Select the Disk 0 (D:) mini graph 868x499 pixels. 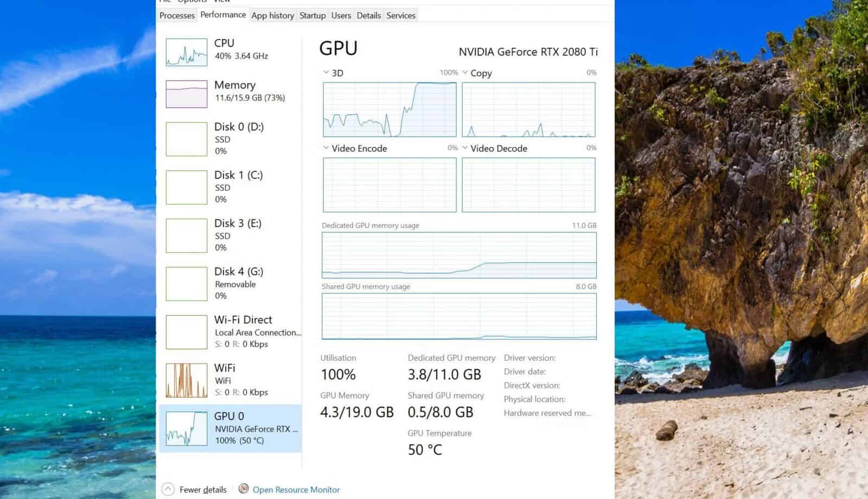(187, 139)
